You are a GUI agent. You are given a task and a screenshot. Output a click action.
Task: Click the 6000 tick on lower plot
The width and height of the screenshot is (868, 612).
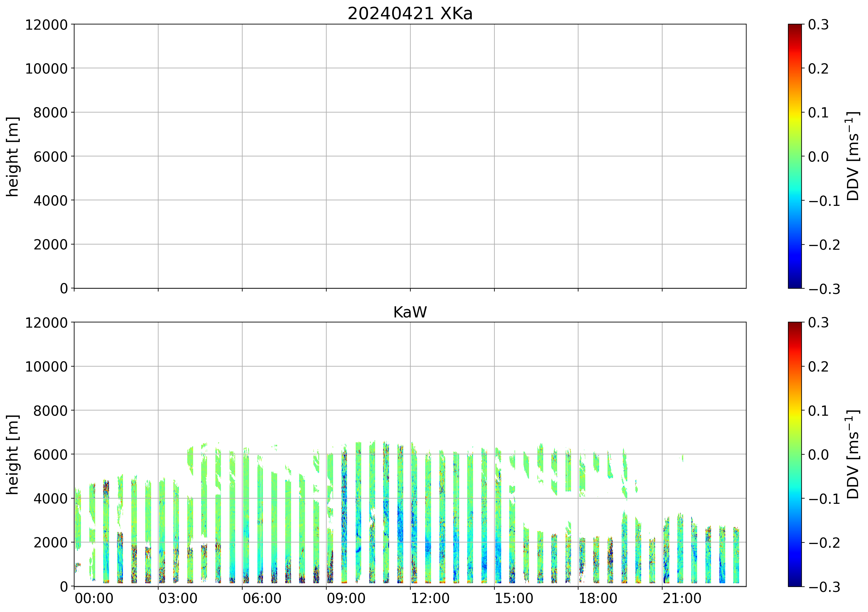(x=50, y=455)
